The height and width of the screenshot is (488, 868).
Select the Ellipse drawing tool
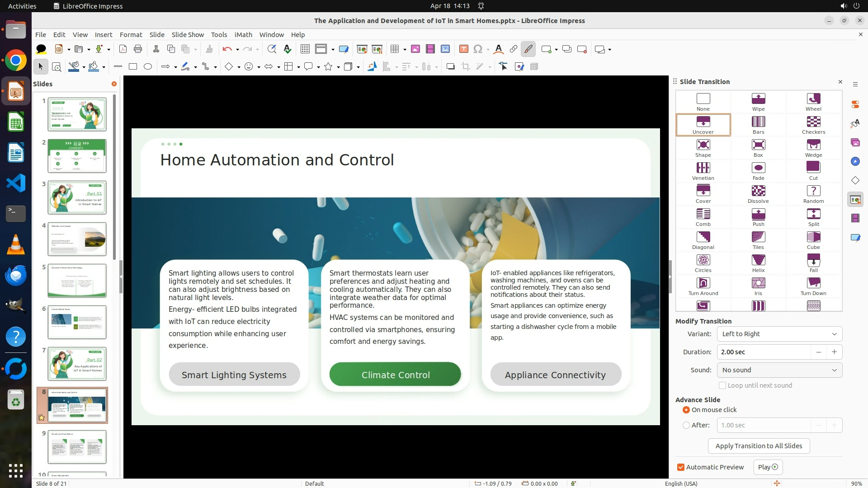pos(148,67)
